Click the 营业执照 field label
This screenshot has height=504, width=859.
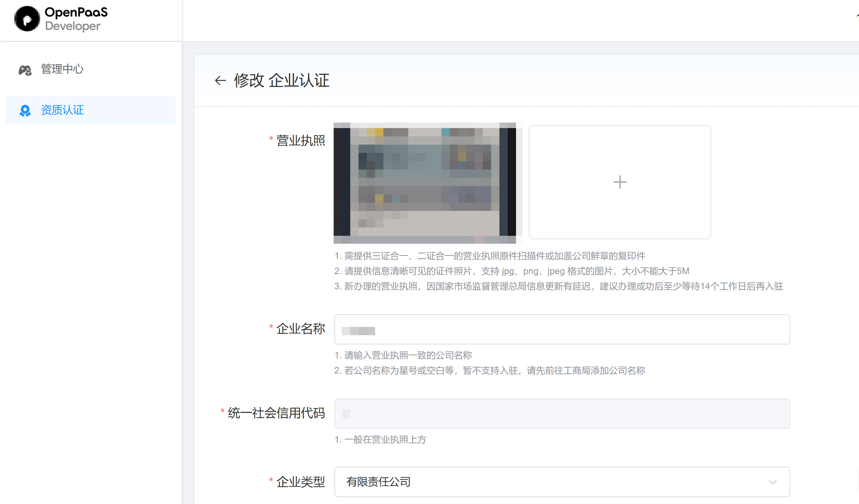tap(301, 140)
